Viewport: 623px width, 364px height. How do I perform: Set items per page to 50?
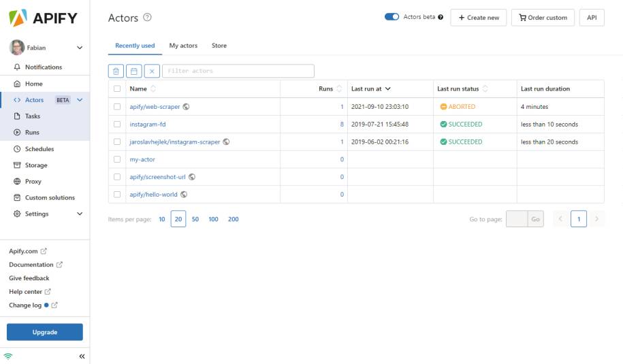click(195, 219)
